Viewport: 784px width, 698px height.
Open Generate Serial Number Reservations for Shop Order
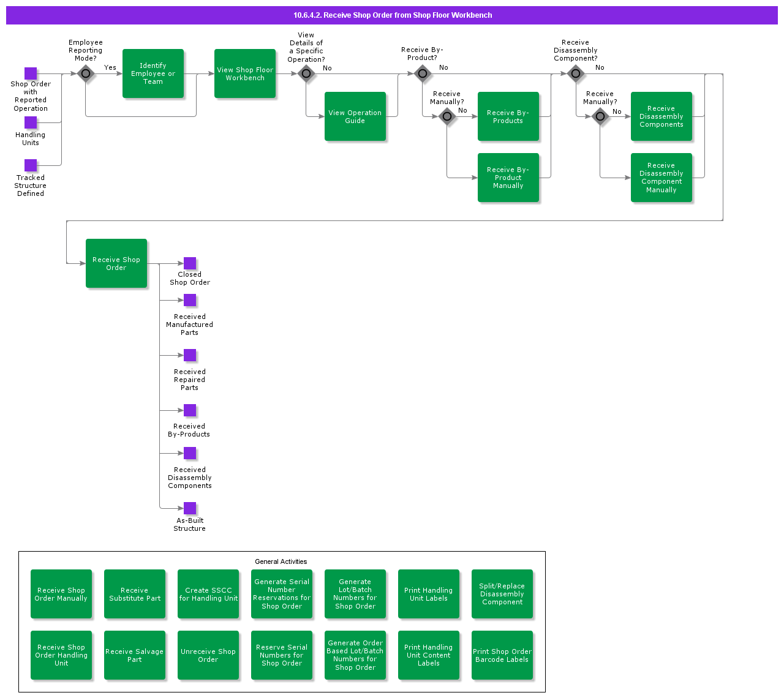click(282, 594)
